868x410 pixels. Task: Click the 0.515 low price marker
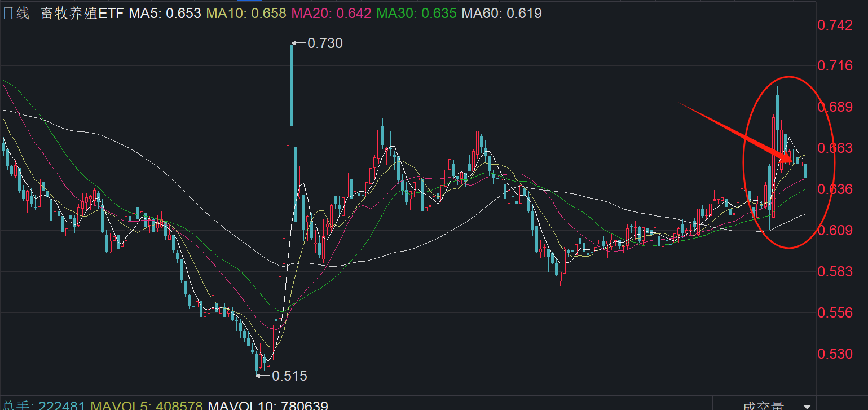[289, 376]
